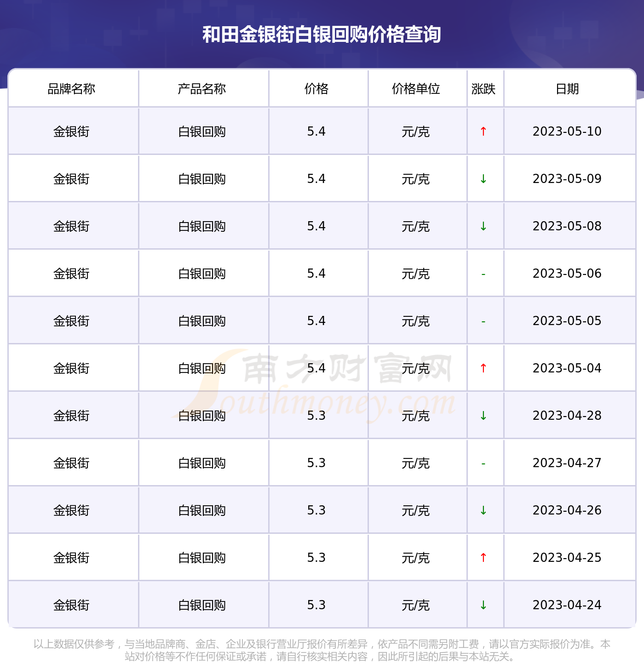This screenshot has width=644, height=669.
Task: Click the green down arrow for 2023-05-08
Action: coord(483,226)
